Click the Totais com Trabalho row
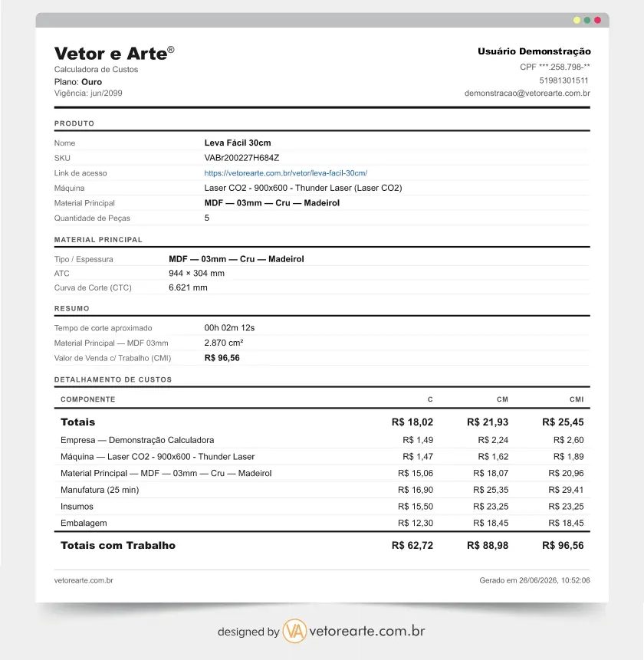Screen dimensions: 644x660 (x=322, y=545)
